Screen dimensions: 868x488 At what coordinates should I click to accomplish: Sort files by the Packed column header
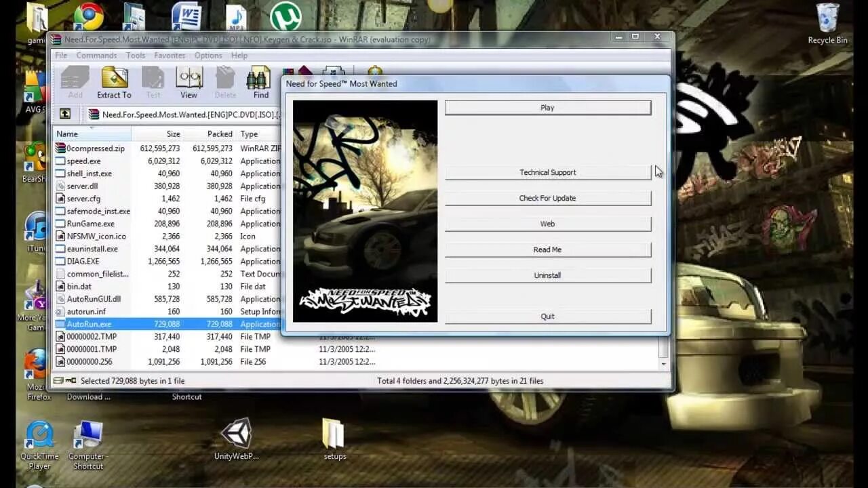(x=210, y=134)
